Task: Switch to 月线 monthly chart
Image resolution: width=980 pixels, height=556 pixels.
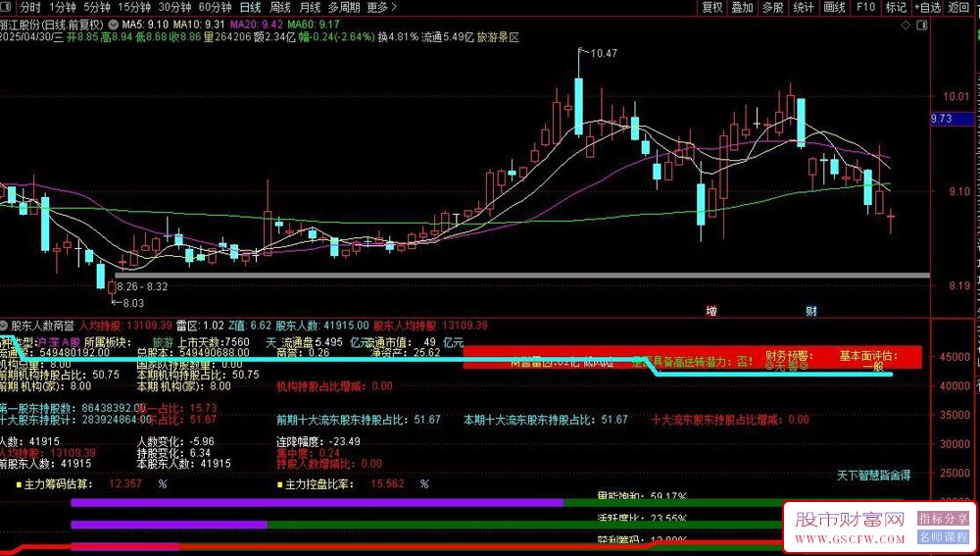Action: (310, 8)
